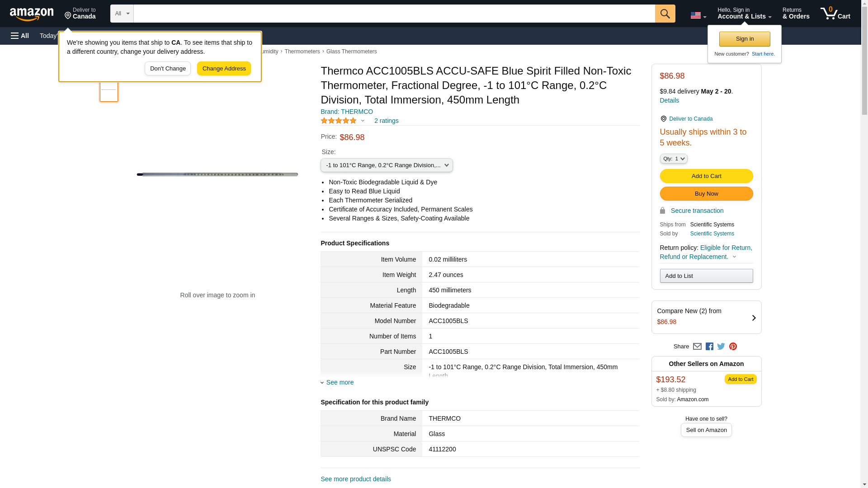
Task: Click the Amazon logo
Action: pyautogui.click(x=32, y=14)
